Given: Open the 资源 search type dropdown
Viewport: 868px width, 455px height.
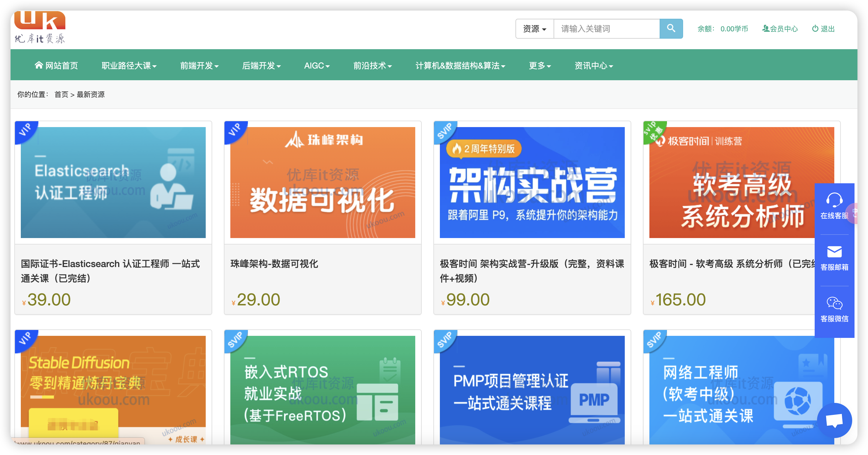Looking at the screenshot, I should pos(535,29).
